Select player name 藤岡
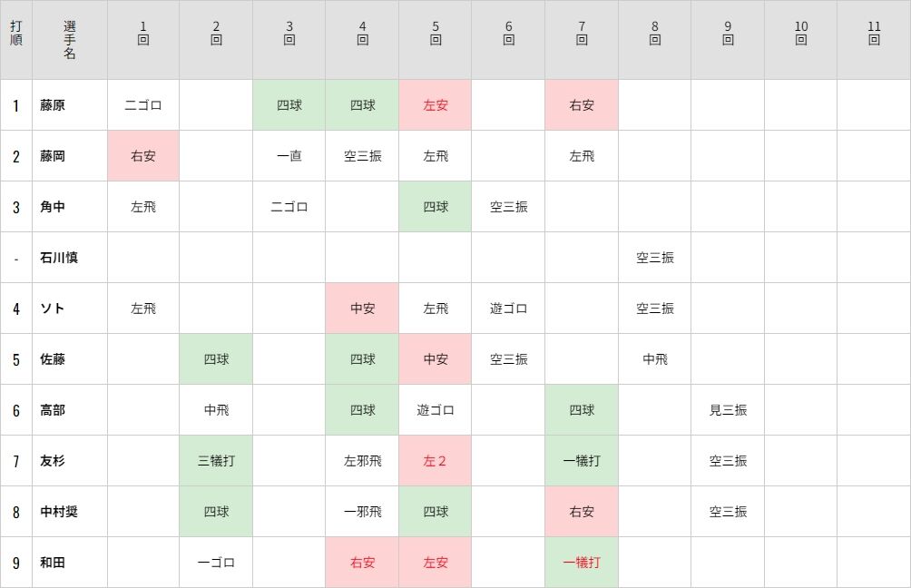This screenshot has width=911, height=588. (53, 156)
